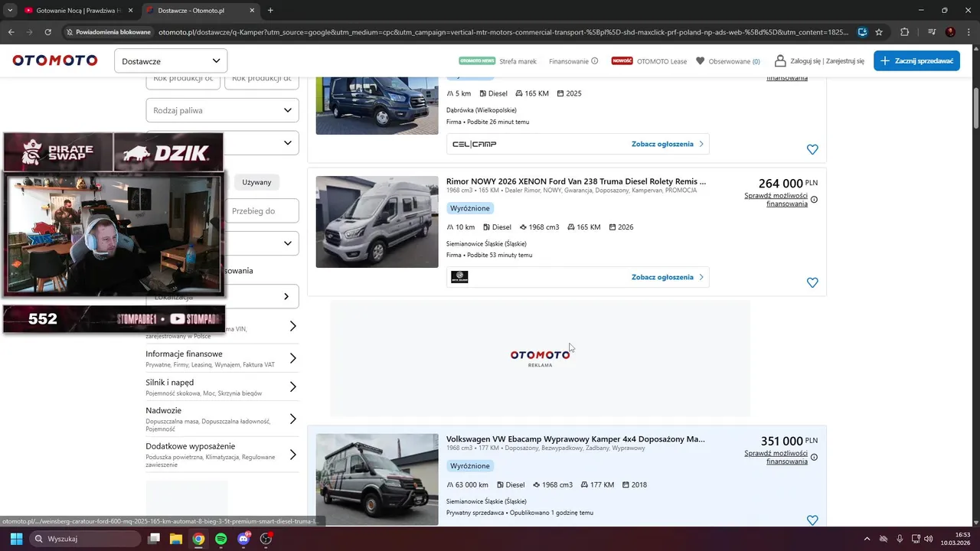Screen dimensions: 980x551
Task: Click Zobacz ogłoszenia for Rimor dealer
Action: tap(667, 277)
